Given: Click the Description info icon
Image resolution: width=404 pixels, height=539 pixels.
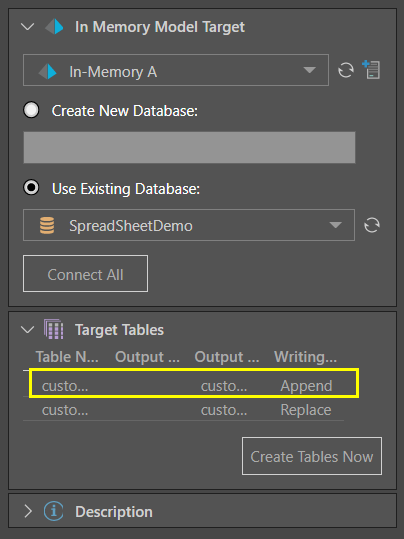Looking at the screenshot, I should click(54, 511).
